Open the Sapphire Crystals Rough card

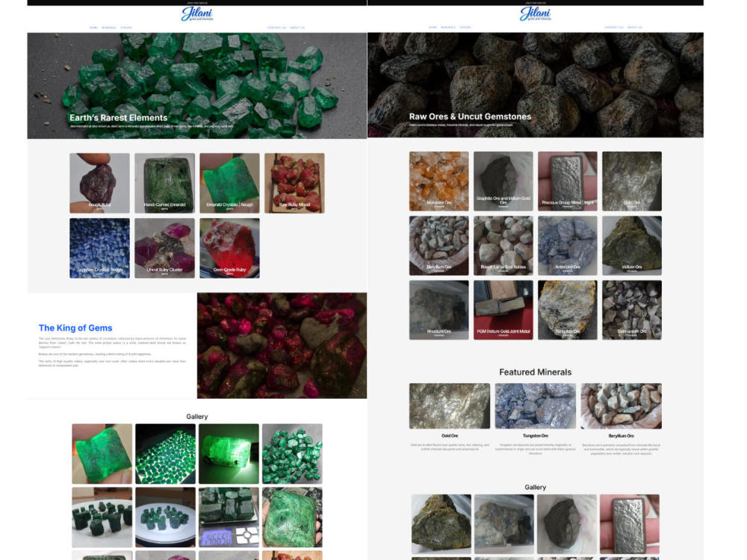99,248
